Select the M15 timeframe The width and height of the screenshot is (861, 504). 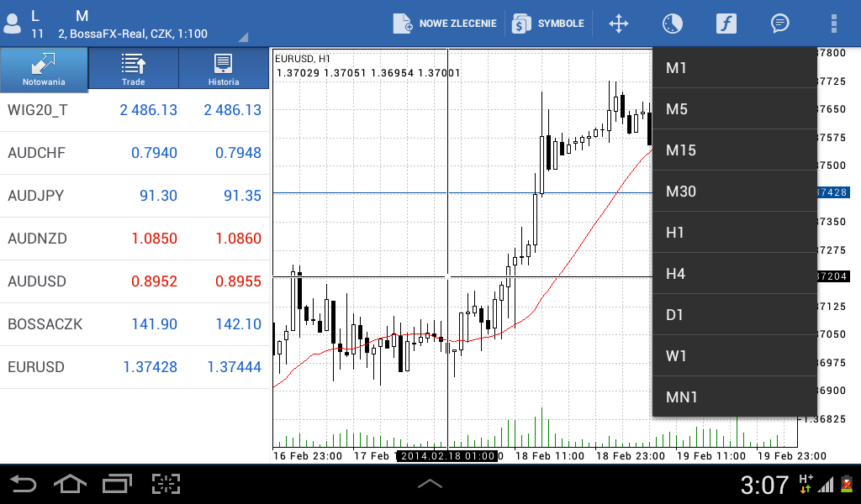734,150
